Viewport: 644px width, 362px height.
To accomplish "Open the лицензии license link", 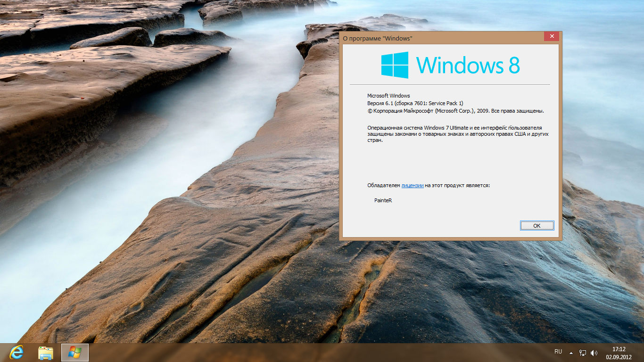I will pyautogui.click(x=413, y=185).
